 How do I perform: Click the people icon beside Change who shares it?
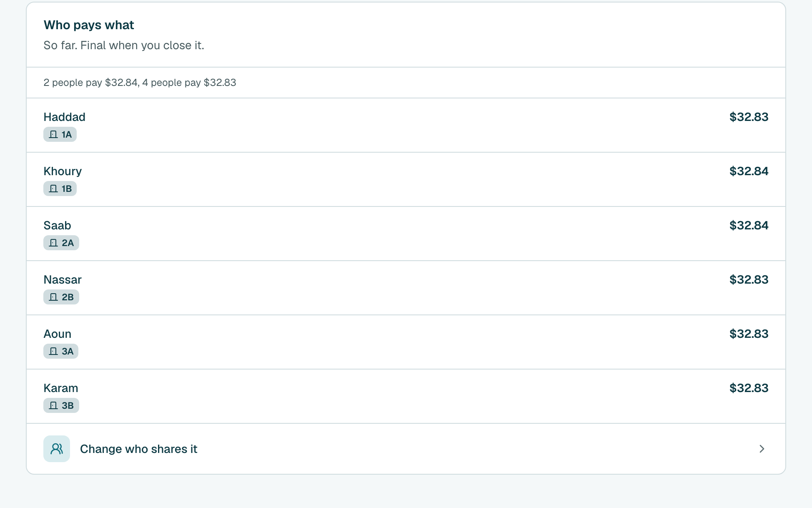pos(57,449)
